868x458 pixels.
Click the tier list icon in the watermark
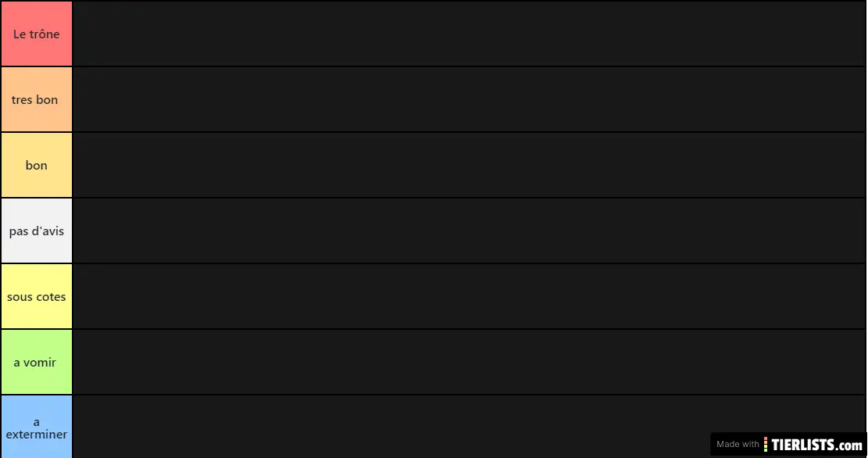point(767,445)
